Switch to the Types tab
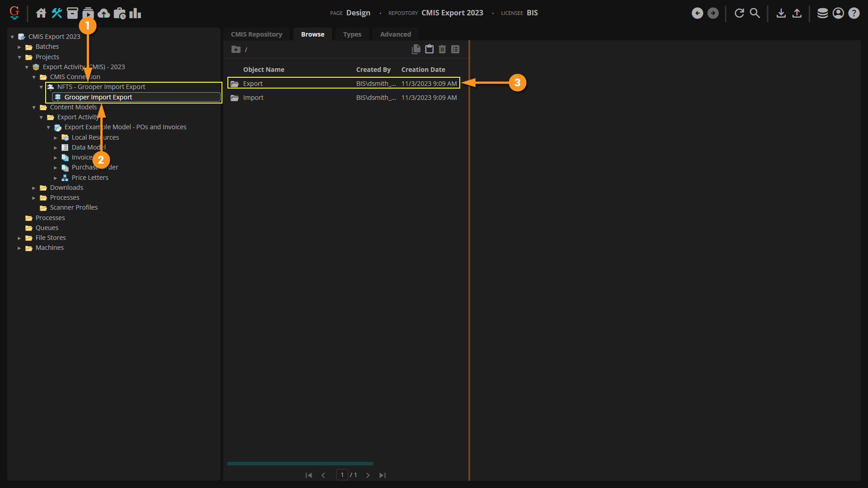 pyautogui.click(x=352, y=34)
